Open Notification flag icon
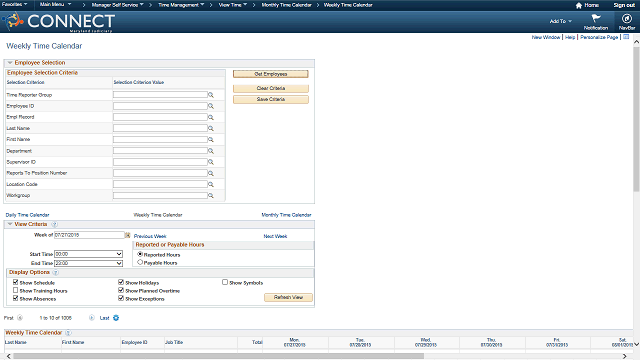The image size is (640, 360). click(596, 18)
